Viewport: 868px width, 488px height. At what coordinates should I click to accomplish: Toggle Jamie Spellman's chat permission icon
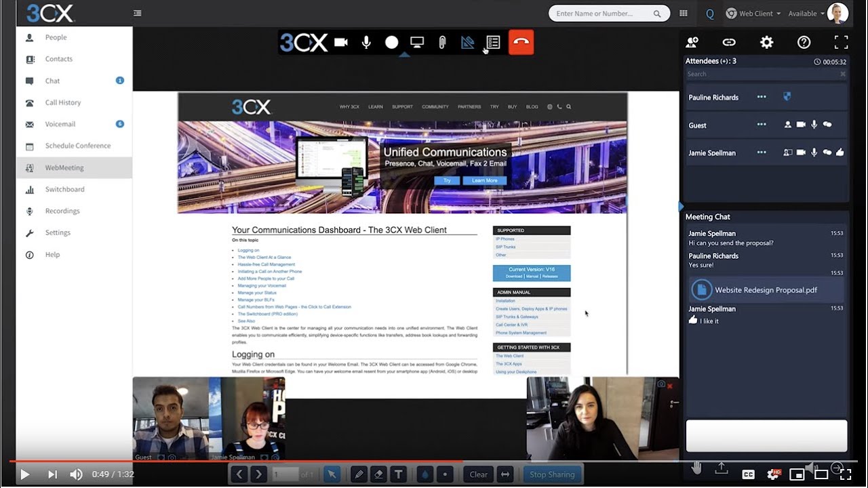[x=827, y=152]
